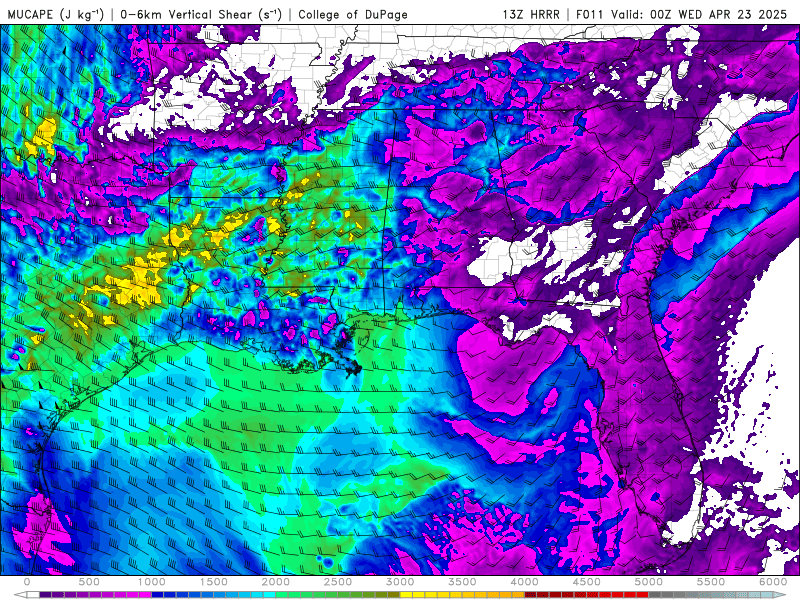This screenshot has height=600, width=800.
Task: Click the 4500 label on the color scale
Action: [587, 582]
